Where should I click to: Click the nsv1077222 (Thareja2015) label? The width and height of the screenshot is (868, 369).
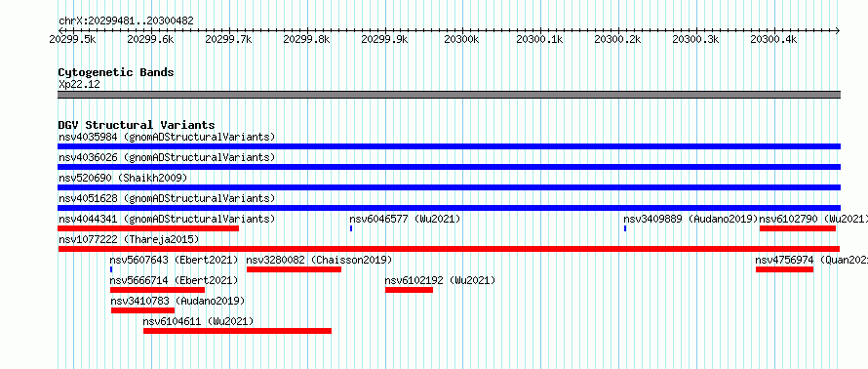click(129, 239)
